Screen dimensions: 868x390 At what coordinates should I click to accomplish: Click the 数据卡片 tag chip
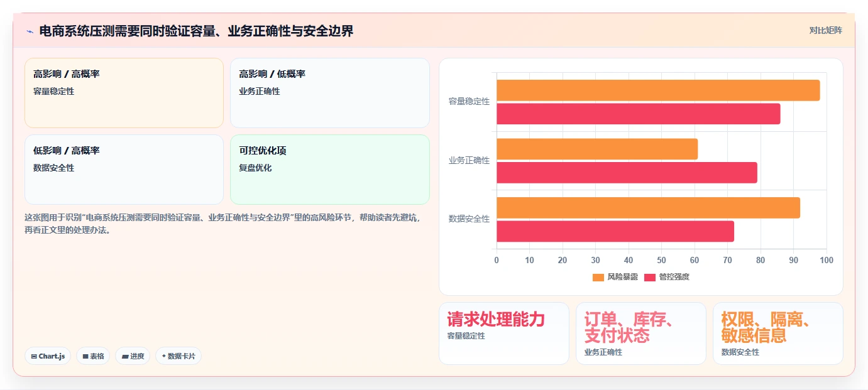(x=179, y=356)
